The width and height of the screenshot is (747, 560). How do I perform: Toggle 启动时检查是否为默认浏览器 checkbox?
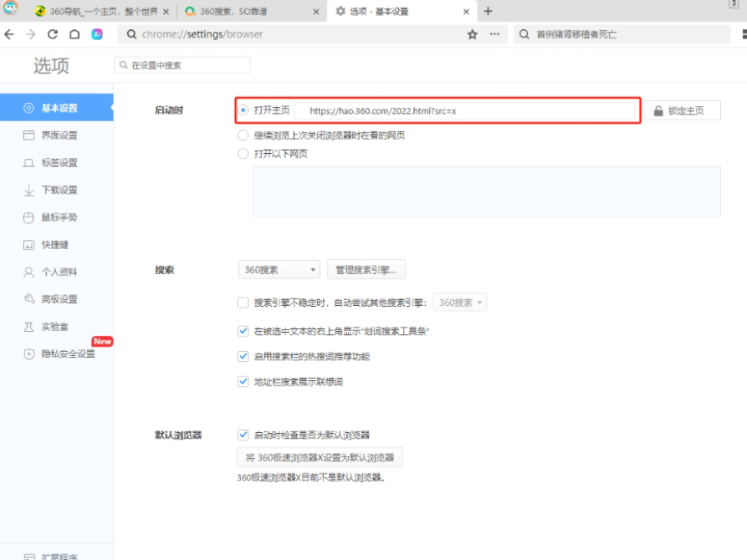tap(243, 435)
